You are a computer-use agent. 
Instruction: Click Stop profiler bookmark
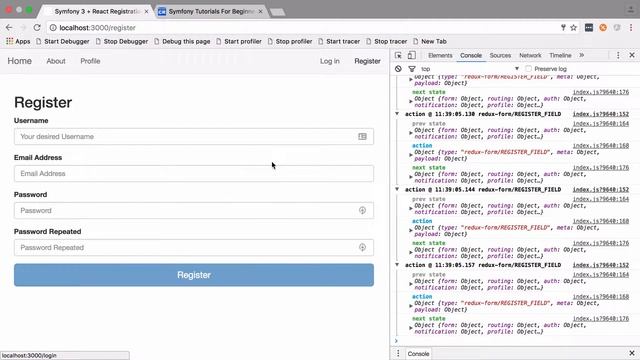click(290, 41)
